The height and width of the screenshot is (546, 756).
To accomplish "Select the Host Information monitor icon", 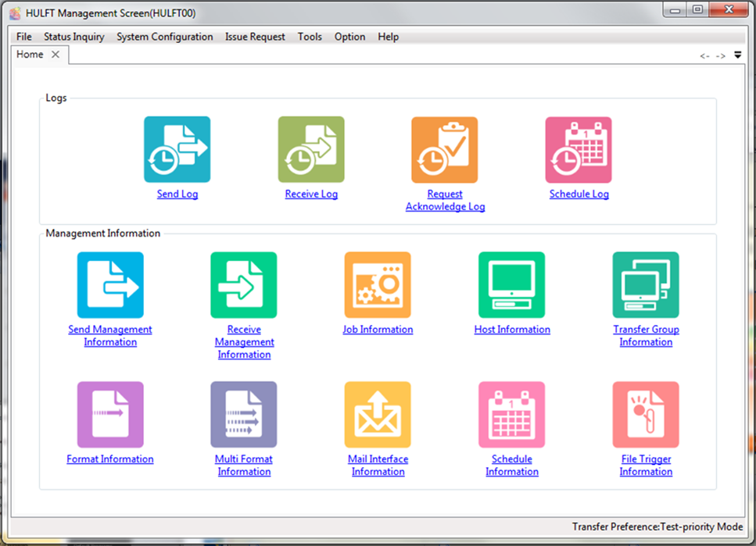I will [511, 284].
